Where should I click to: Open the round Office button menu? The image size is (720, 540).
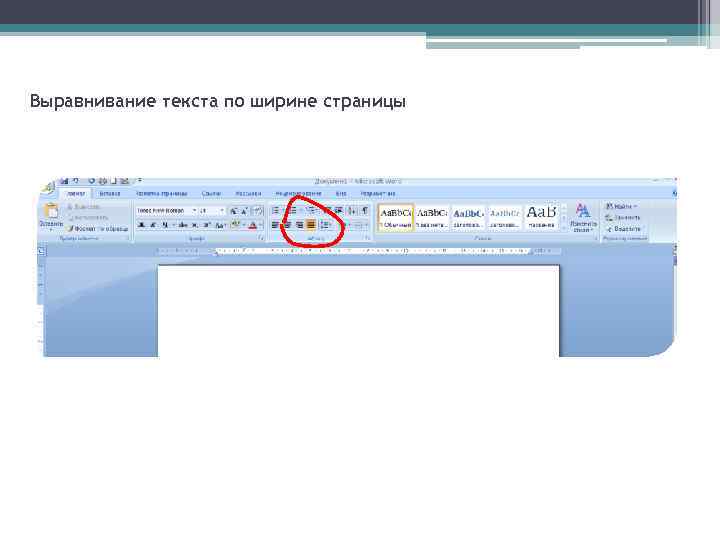[46, 187]
